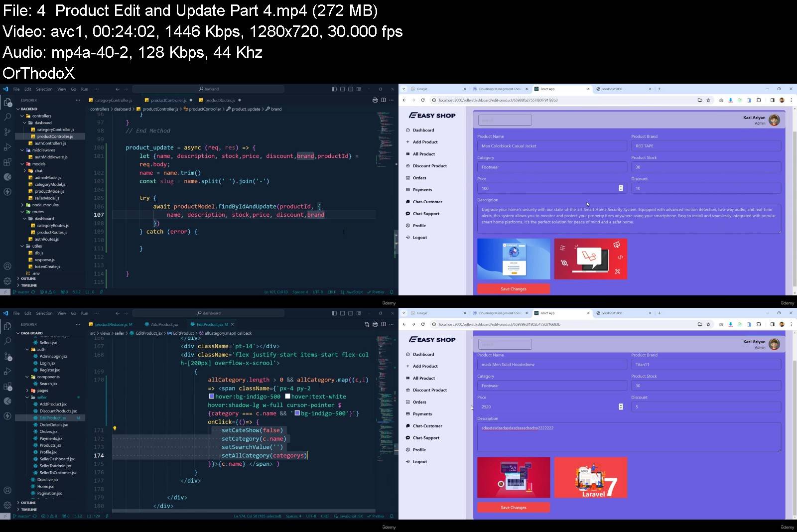Click hover:bg-indigo-500 color swatch in code
The image size is (797, 532).
[x=212, y=397]
